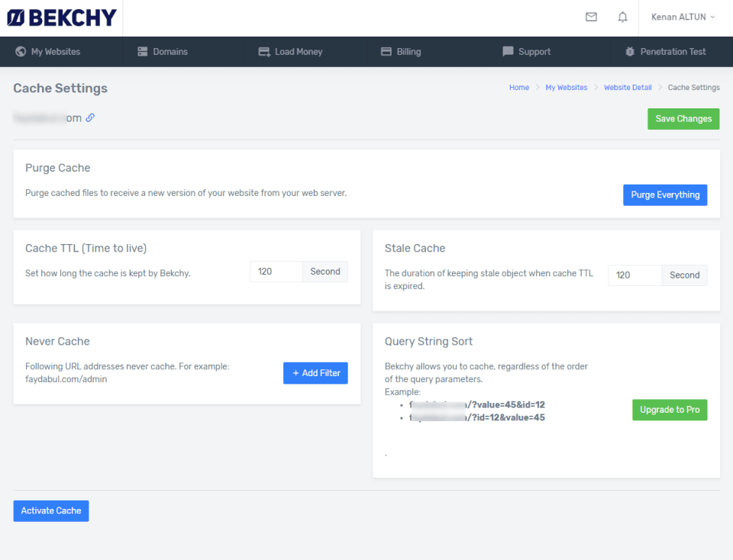Open the mail envelope icon
733x560 pixels.
(591, 18)
